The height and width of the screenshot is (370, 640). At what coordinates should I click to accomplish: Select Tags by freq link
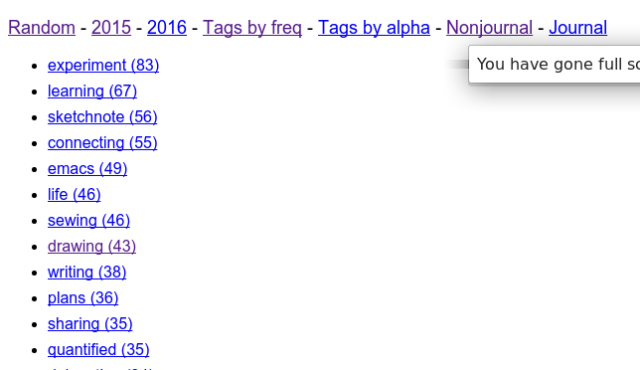pos(252,28)
